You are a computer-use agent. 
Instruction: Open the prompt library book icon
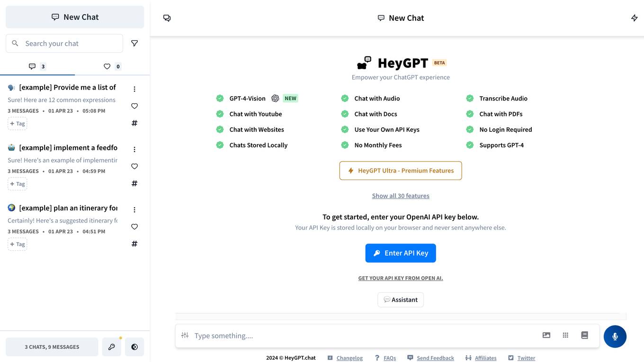tap(584, 335)
